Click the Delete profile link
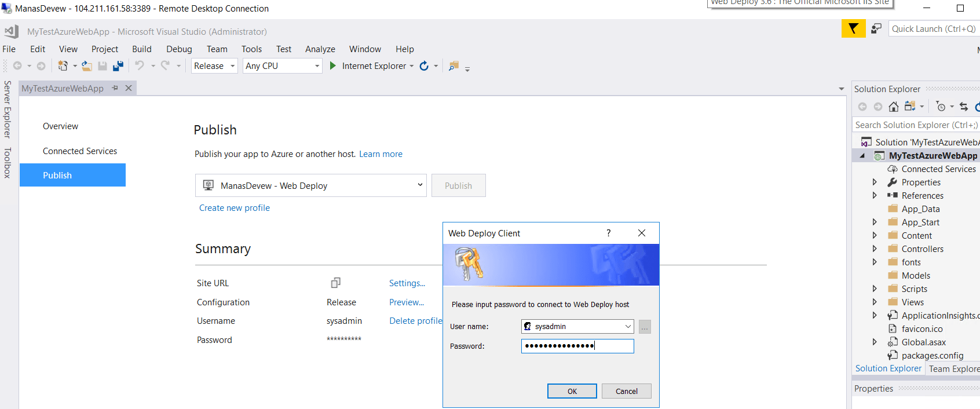The height and width of the screenshot is (409, 980). 416,321
